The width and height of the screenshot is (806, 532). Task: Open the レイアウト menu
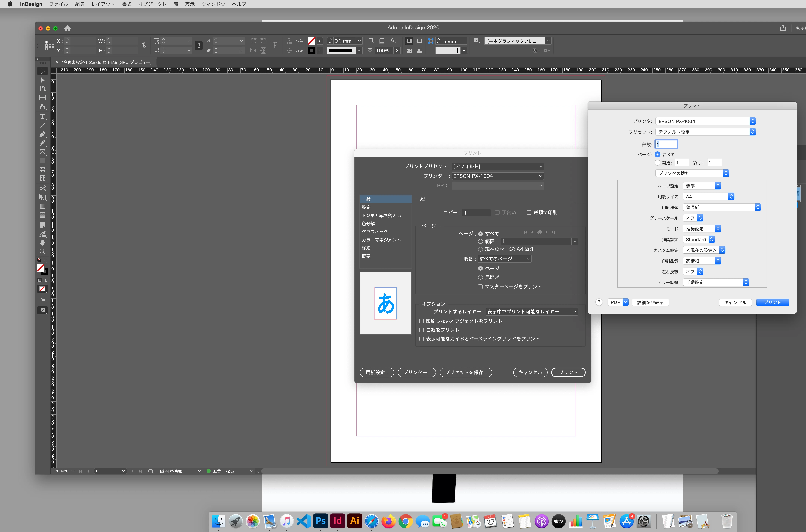103,4
